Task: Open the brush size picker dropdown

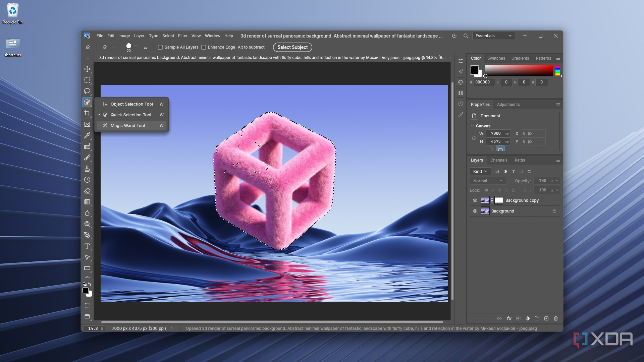Action: pyautogui.click(x=136, y=46)
